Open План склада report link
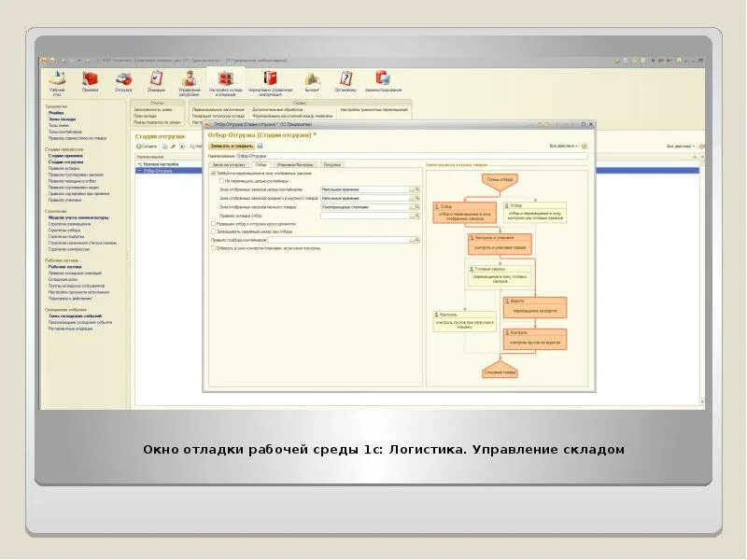This screenshot has width=747, height=560. click(145, 116)
